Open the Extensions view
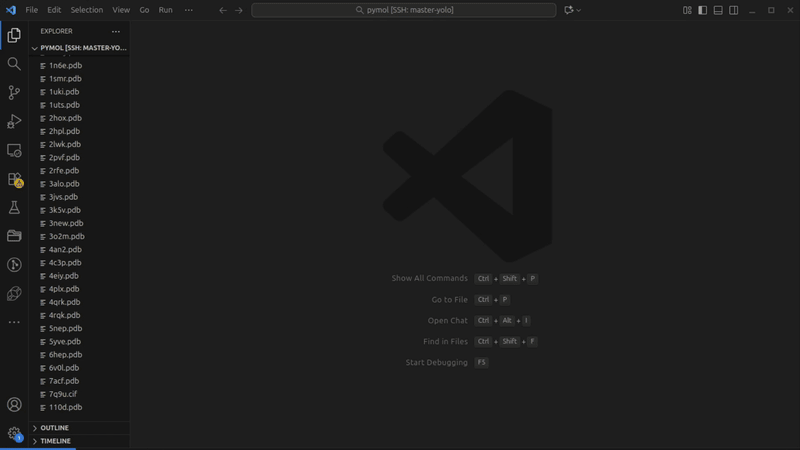The image size is (800, 450). (x=14, y=180)
